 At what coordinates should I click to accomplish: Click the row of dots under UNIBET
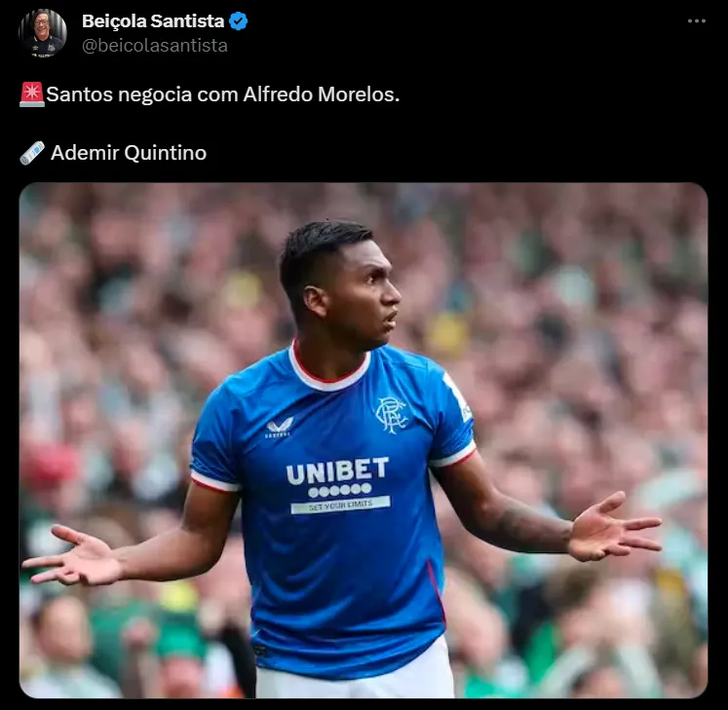[x=340, y=490]
